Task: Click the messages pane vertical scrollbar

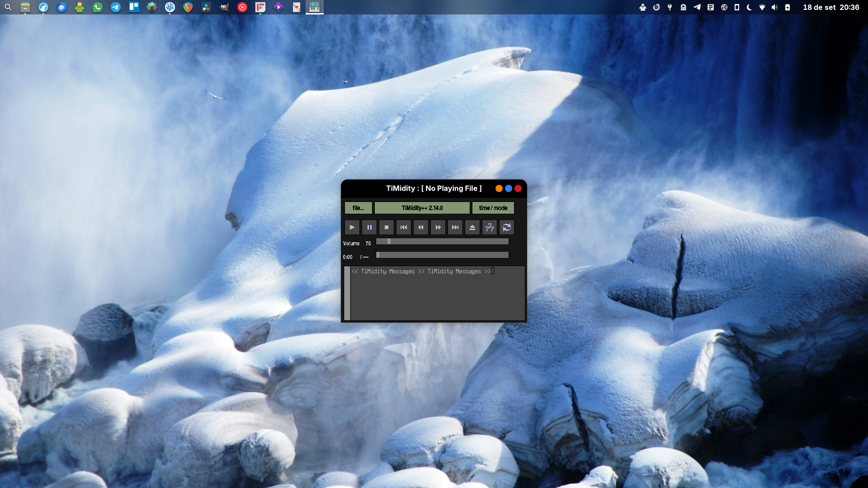Action: click(347, 293)
